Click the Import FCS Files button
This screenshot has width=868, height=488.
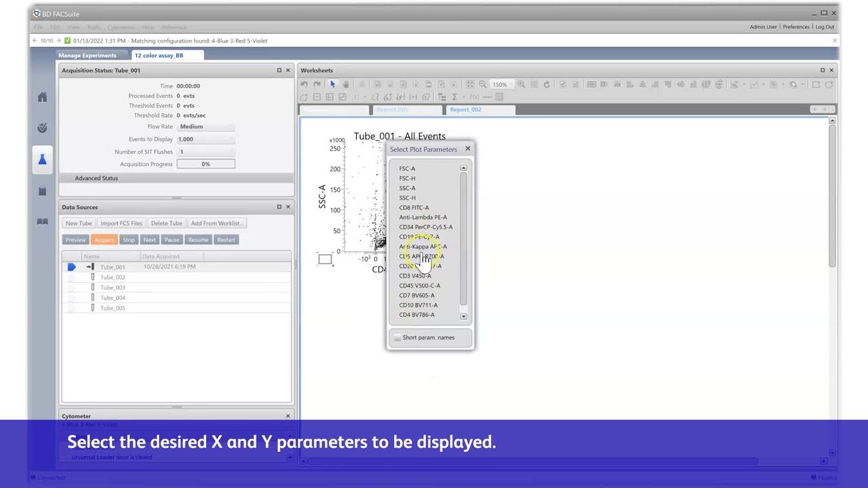[x=121, y=223]
